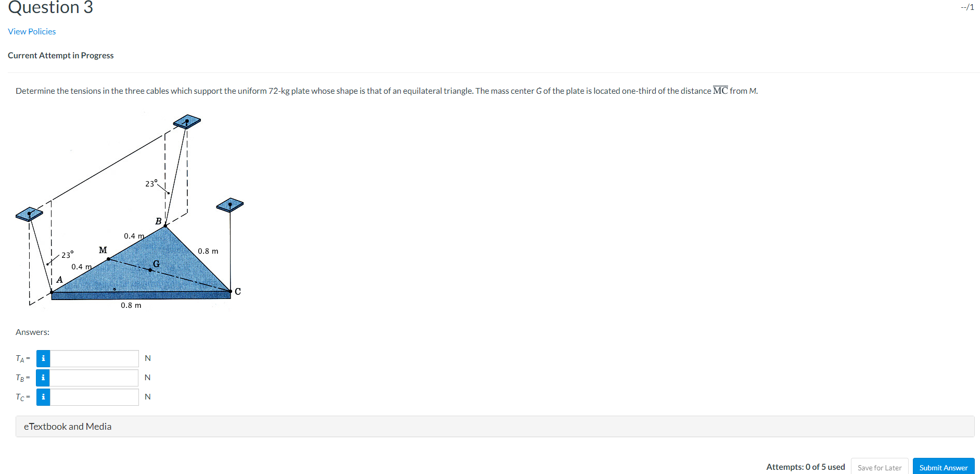980x474 pixels.
Task: Click the info tooltip icon for tension C
Action: coord(43,396)
